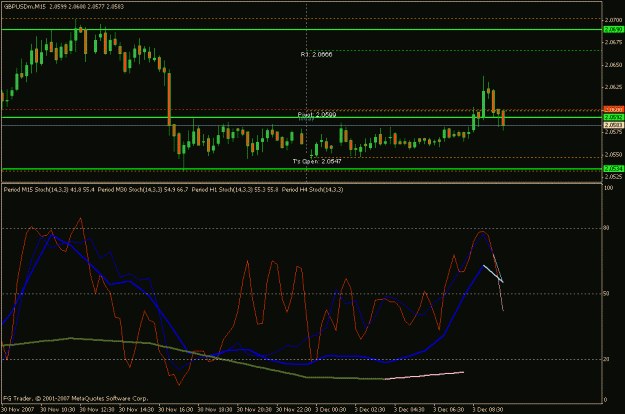Click the 2.0650 price axis label

tap(613, 65)
